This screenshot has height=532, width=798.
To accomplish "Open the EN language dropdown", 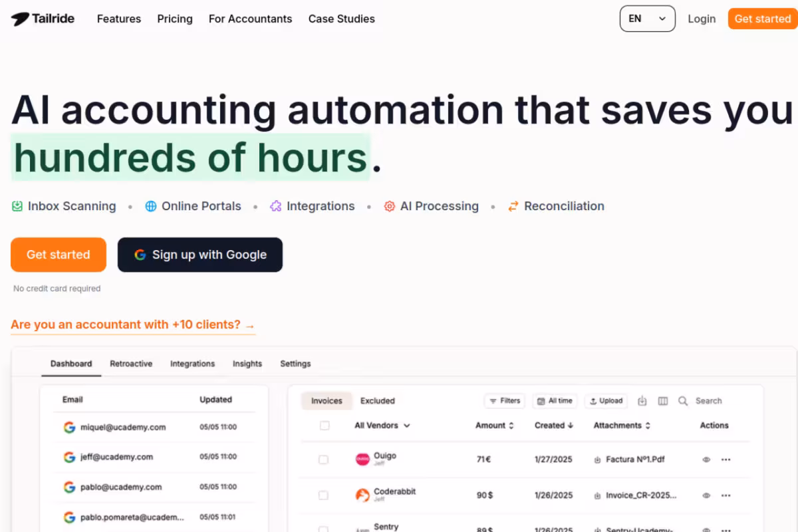I will (647, 19).
